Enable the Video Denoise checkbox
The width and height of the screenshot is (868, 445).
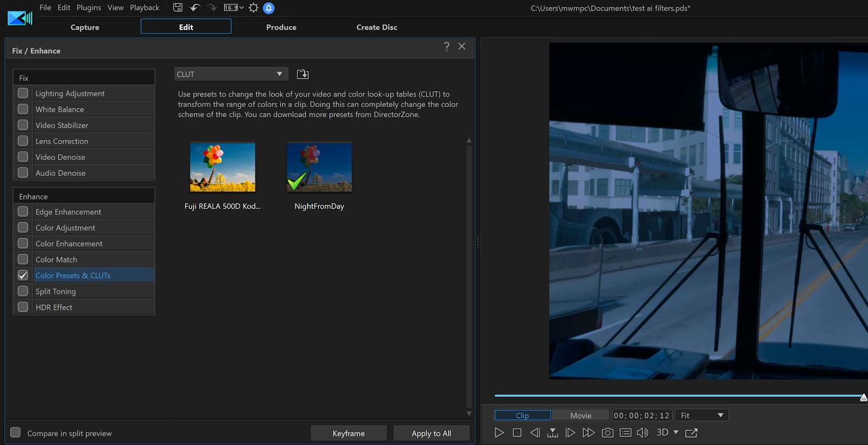(x=23, y=157)
